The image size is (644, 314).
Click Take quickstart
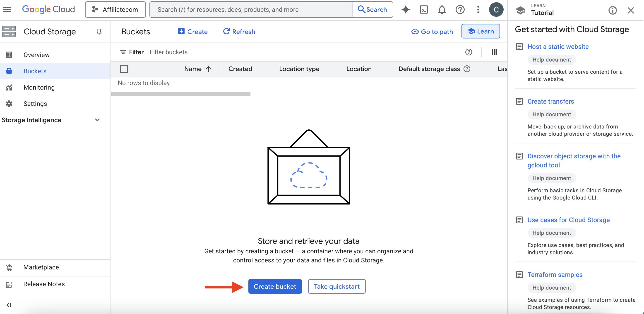pyautogui.click(x=337, y=286)
